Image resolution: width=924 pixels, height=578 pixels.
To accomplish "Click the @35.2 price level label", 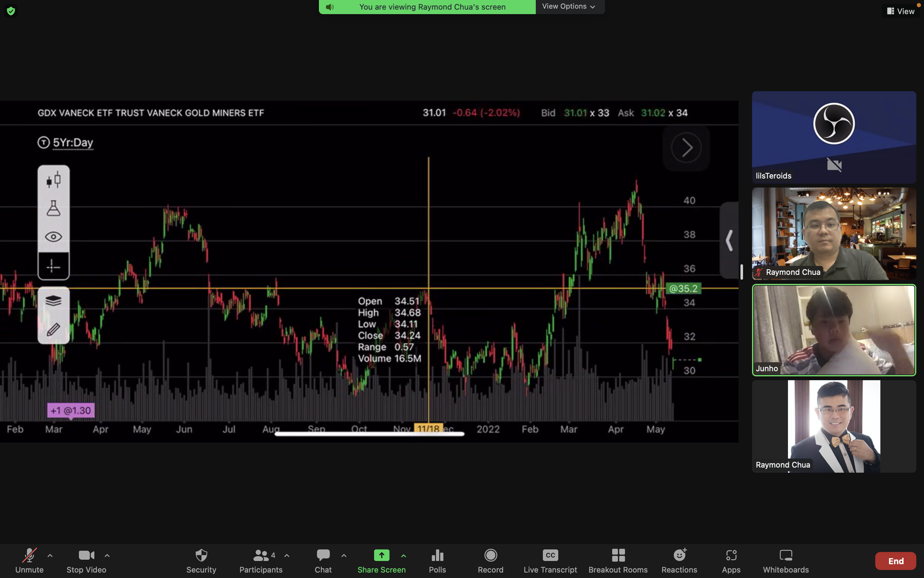I will [683, 289].
